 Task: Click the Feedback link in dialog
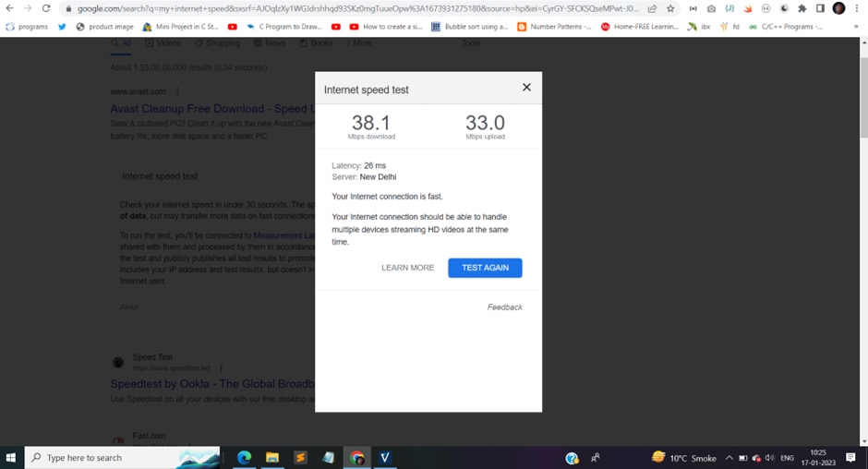(x=504, y=307)
